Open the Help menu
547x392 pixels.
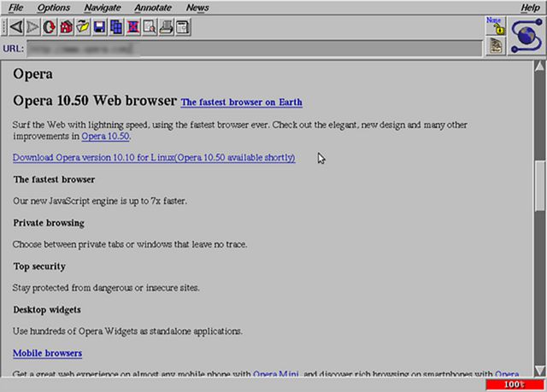530,8
